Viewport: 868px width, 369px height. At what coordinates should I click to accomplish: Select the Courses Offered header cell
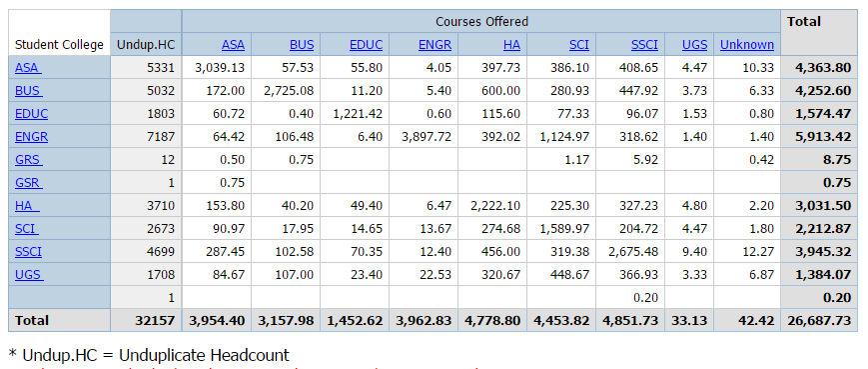pos(481,22)
